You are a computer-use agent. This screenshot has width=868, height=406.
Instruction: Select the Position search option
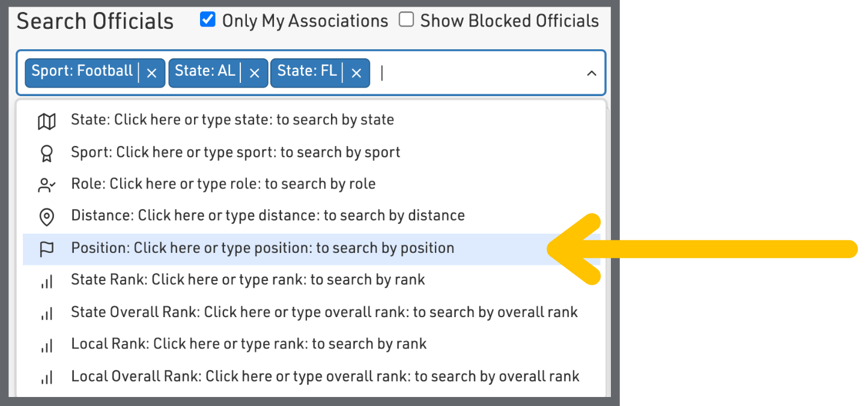point(263,249)
